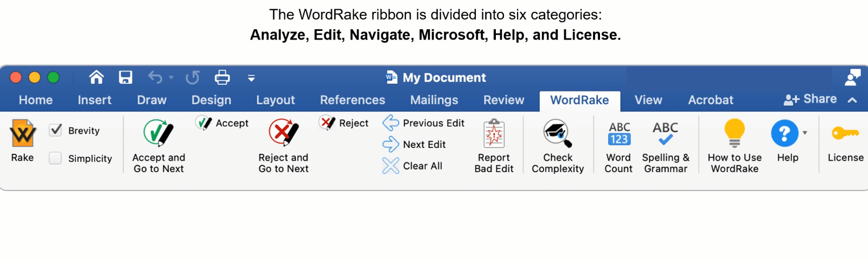Click the Print icon

222,77
